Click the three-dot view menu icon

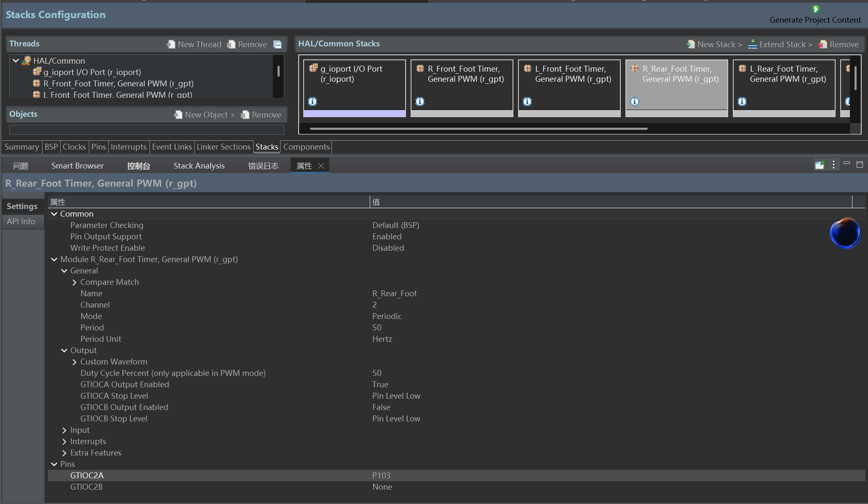click(833, 165)
